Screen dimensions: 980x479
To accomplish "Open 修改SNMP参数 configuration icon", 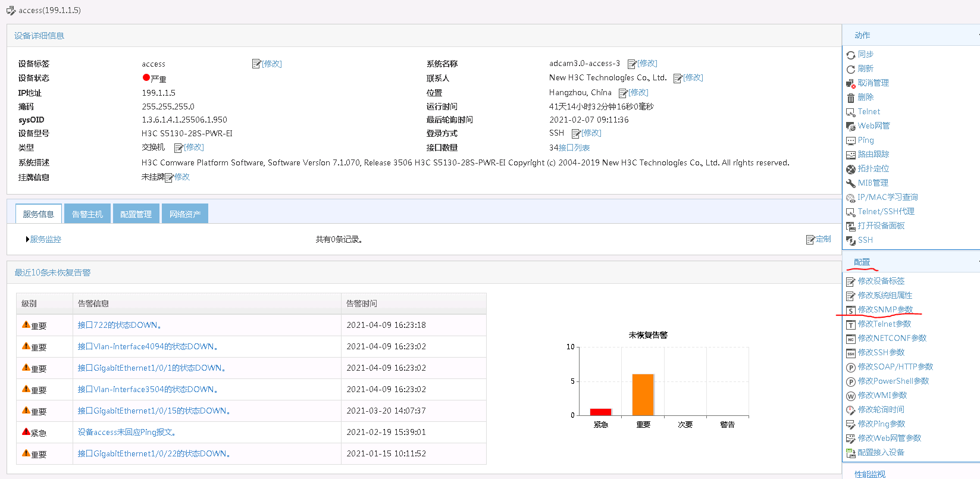I will click(x=851, y=310).
